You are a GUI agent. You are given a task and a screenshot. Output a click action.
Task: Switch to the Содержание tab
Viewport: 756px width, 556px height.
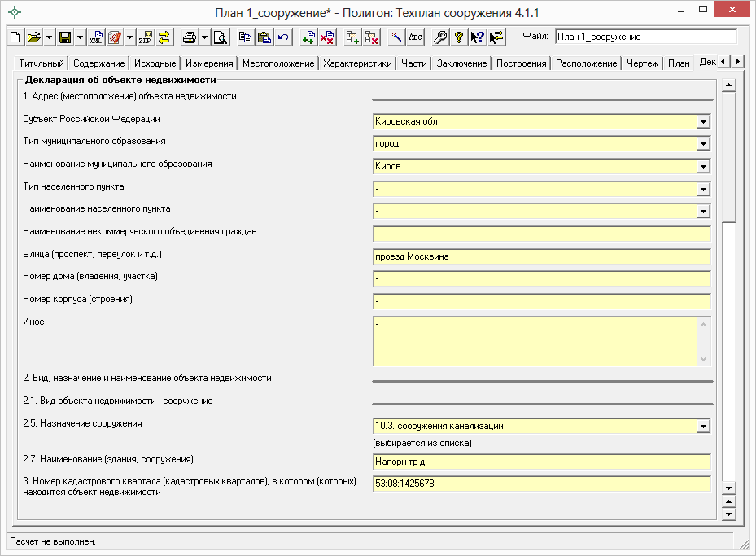click(x=98, y=63)
